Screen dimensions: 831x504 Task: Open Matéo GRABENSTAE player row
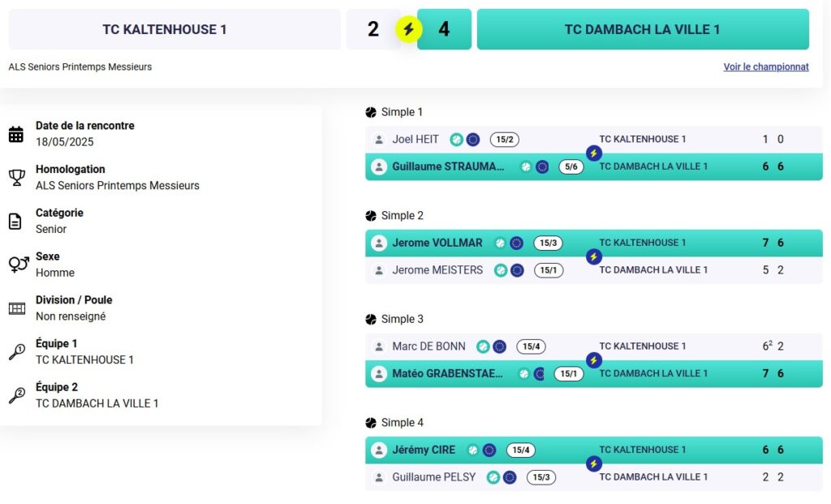click(593, 373)
